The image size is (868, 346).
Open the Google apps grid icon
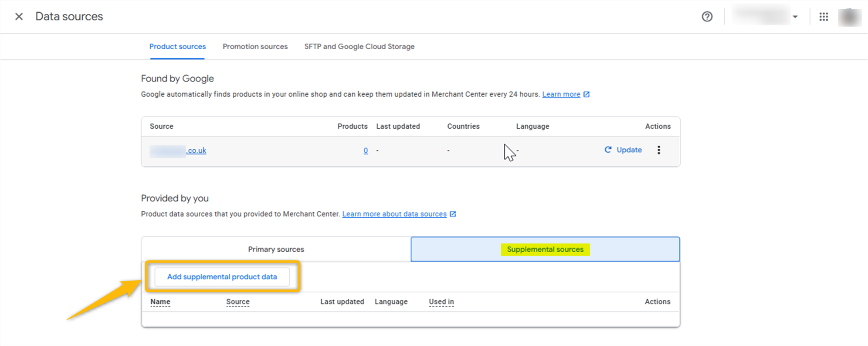[x=823, y=17]
